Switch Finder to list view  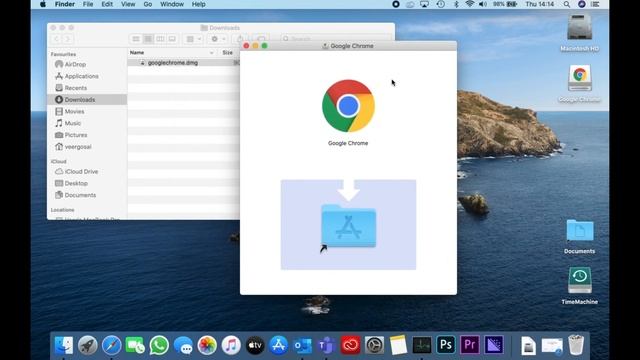click(x=148, y=39)
